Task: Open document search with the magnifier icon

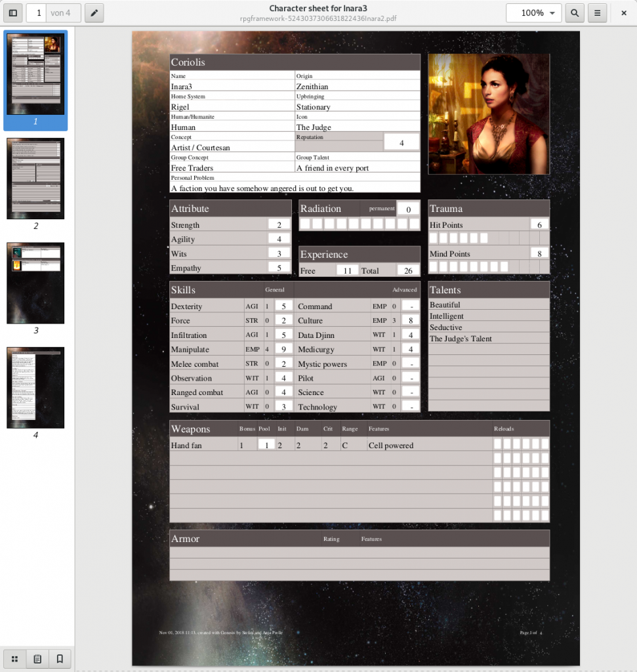Action: [574, 12]
